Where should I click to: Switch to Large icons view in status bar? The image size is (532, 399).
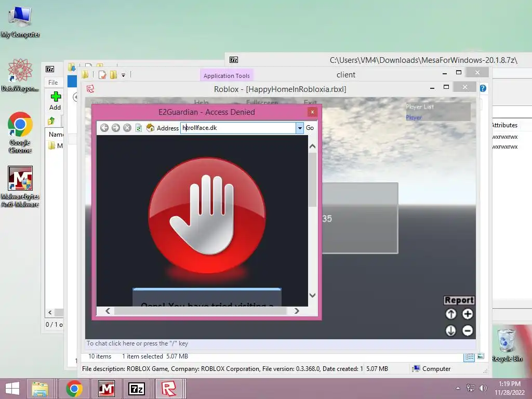pyautogui.click(x=481, y=356)
